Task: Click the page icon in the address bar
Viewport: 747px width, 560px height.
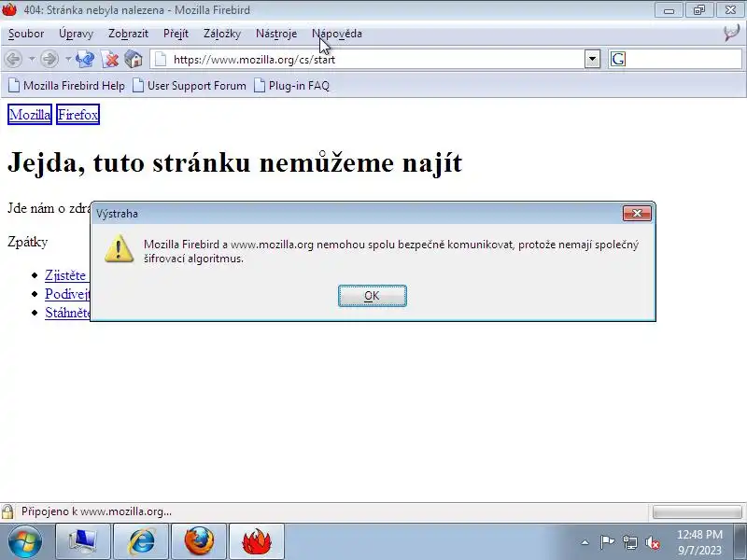Action: (x=161, y=60)
